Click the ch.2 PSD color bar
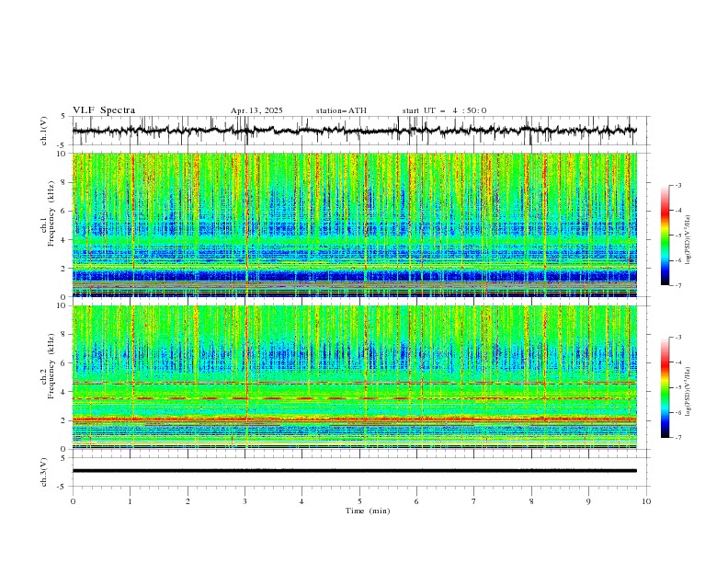 pyautogui.click(x=665, y=387)
